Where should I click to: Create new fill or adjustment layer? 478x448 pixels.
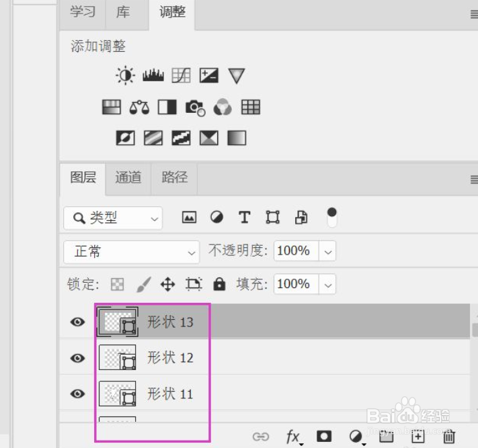coord(356,437)
